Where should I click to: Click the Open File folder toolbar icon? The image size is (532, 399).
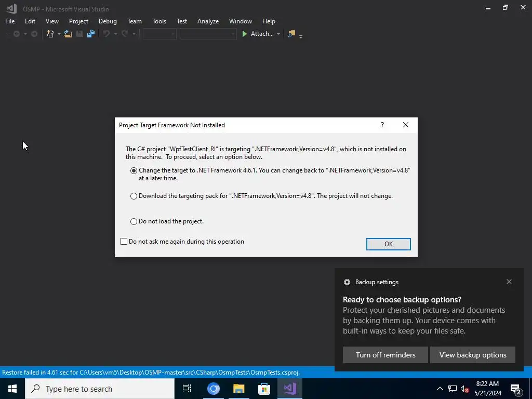68,34
